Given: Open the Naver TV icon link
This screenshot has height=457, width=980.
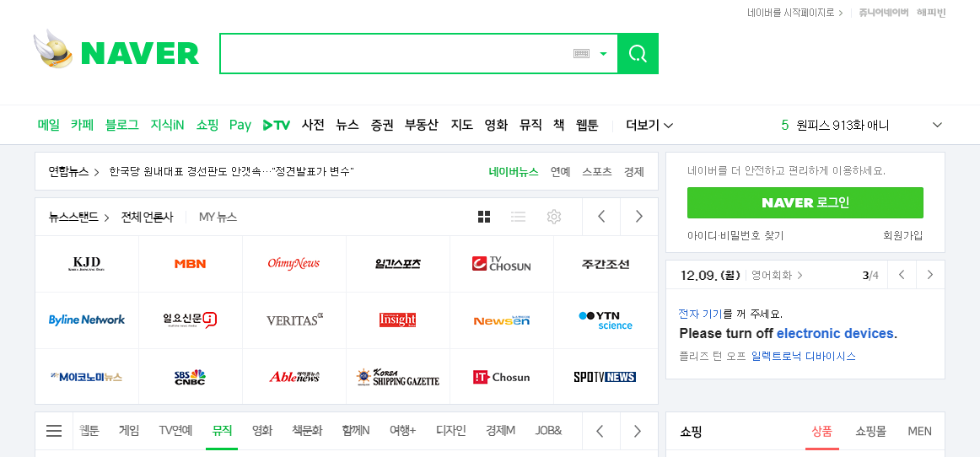Looking at the screenshot, I should click(277, 125).
